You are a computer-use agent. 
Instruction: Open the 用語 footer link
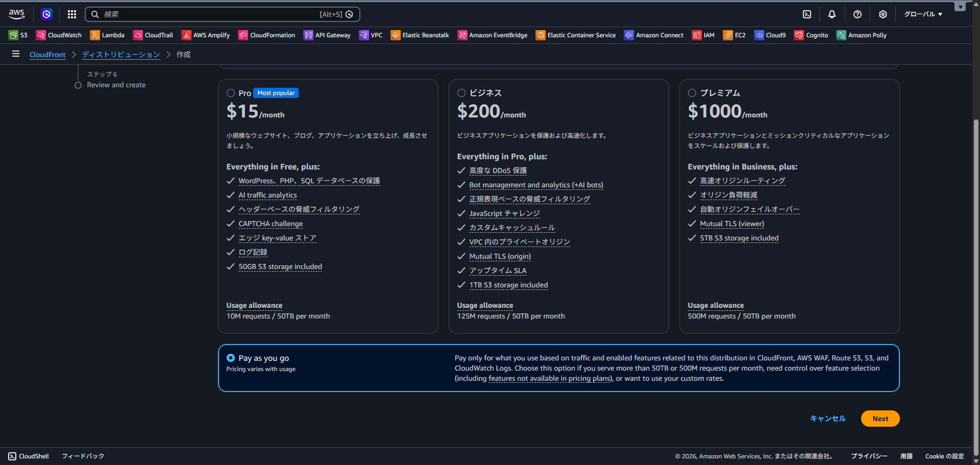(x=906, y=456)
